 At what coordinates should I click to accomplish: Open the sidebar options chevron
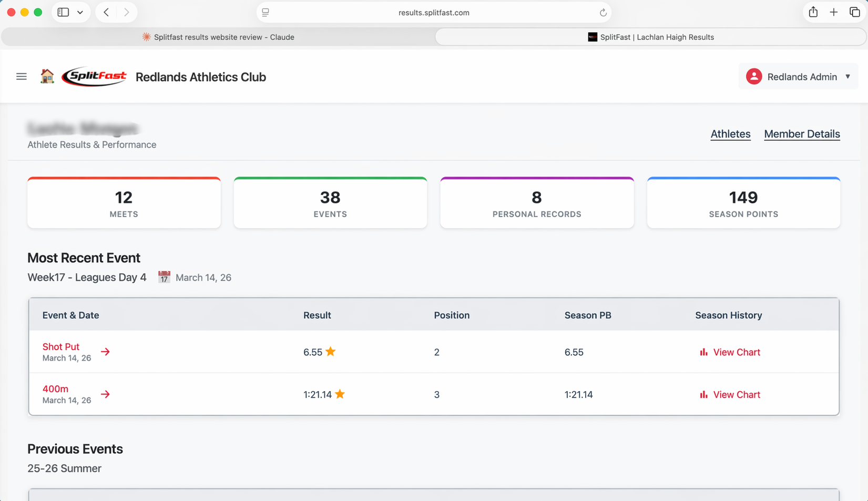click(x=79, y=12)
